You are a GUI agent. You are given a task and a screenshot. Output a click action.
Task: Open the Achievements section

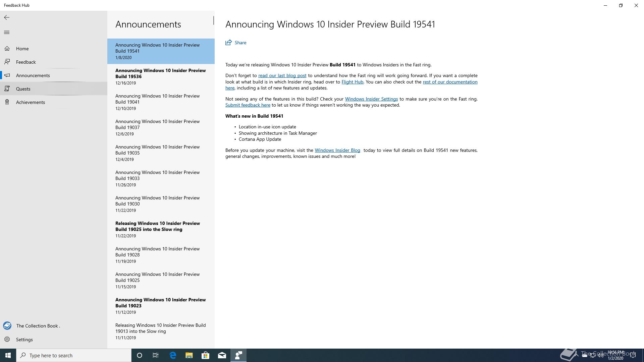click(54, 102)
